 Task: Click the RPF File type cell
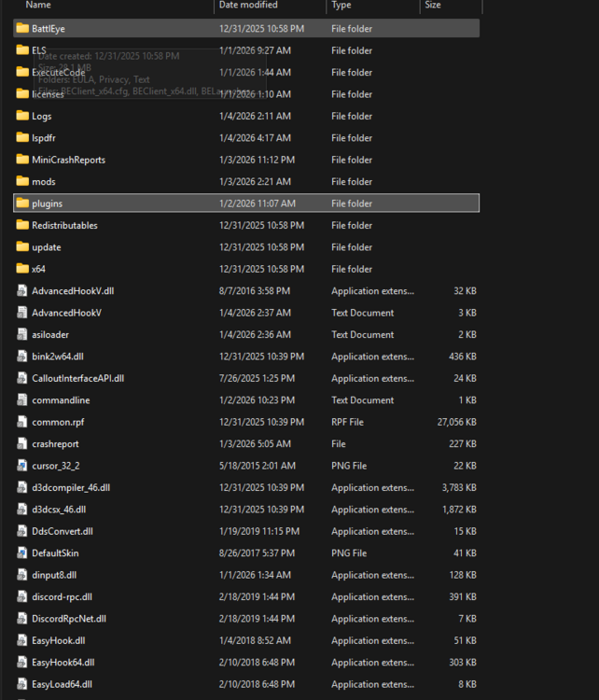coord(347,422)
